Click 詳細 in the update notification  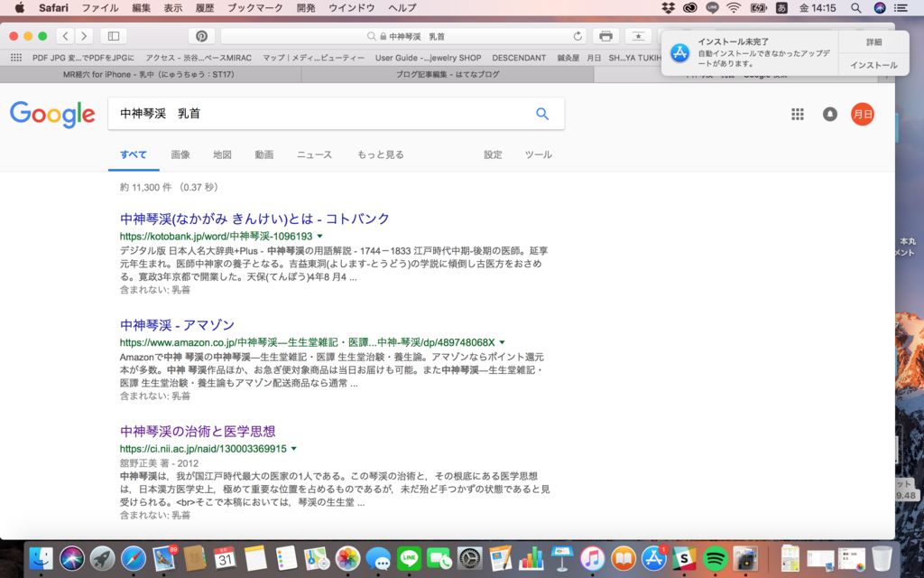coord(873,42)
